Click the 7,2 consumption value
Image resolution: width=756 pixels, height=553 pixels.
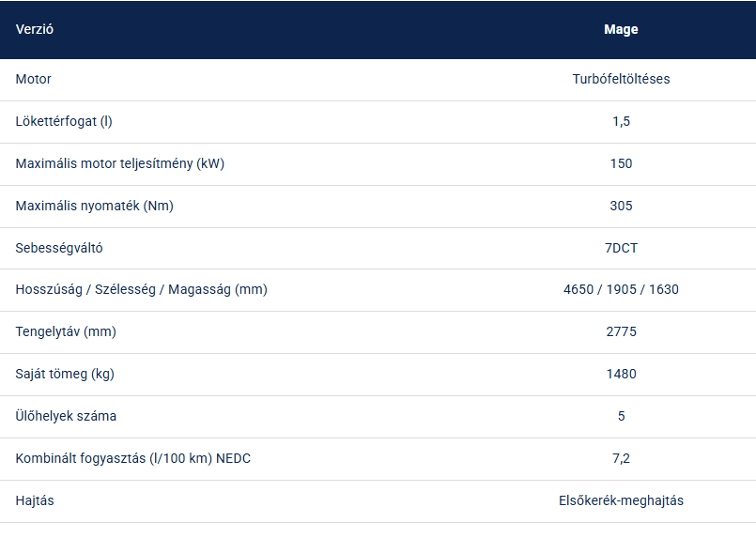pyautogui.click(x=621, y=458)
